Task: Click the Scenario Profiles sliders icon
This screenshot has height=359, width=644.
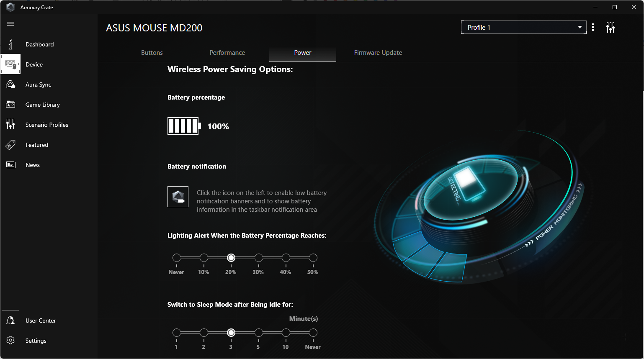Action: [x=10, y=124]
